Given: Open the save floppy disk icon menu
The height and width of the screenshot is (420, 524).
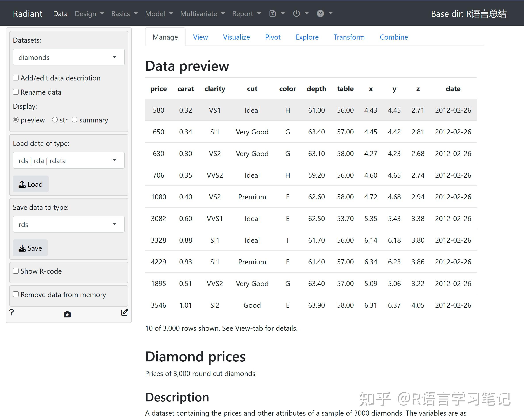Looking at the screenshot, I should pos(273,14).
